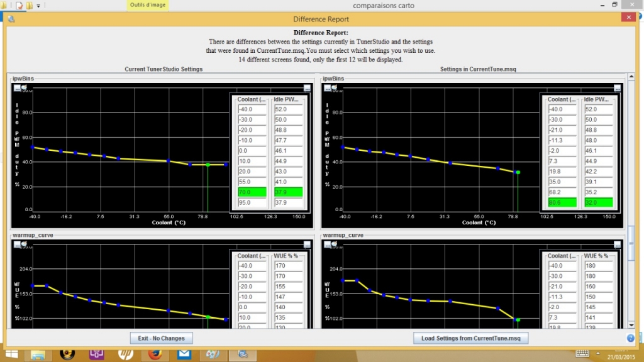Select highlighted 70.0 coolant cell in left ipwBins
Image resolution: width=644 pixels, height=362 pixels.
coord(252,192)
